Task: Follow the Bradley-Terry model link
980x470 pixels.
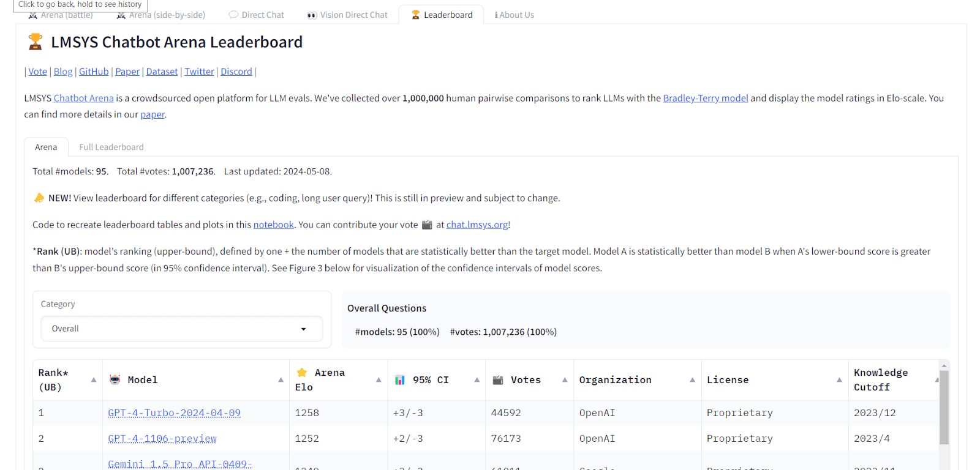Action: pos(705,98)
